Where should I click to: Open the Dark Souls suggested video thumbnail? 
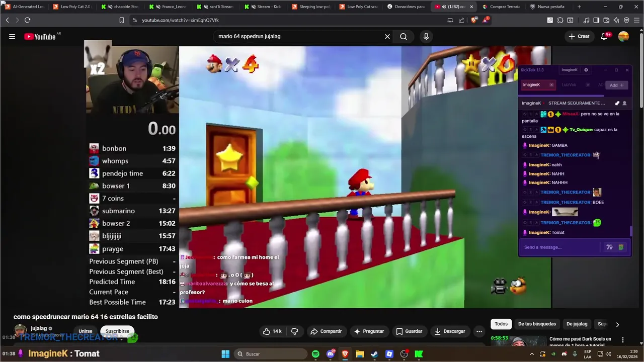[x=518, y=340]
